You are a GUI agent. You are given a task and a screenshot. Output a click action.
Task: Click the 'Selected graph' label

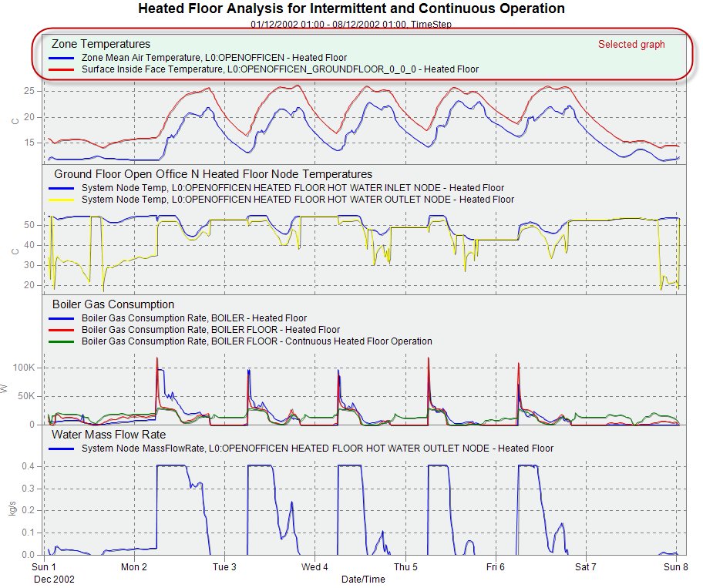(x=631, y=45)
